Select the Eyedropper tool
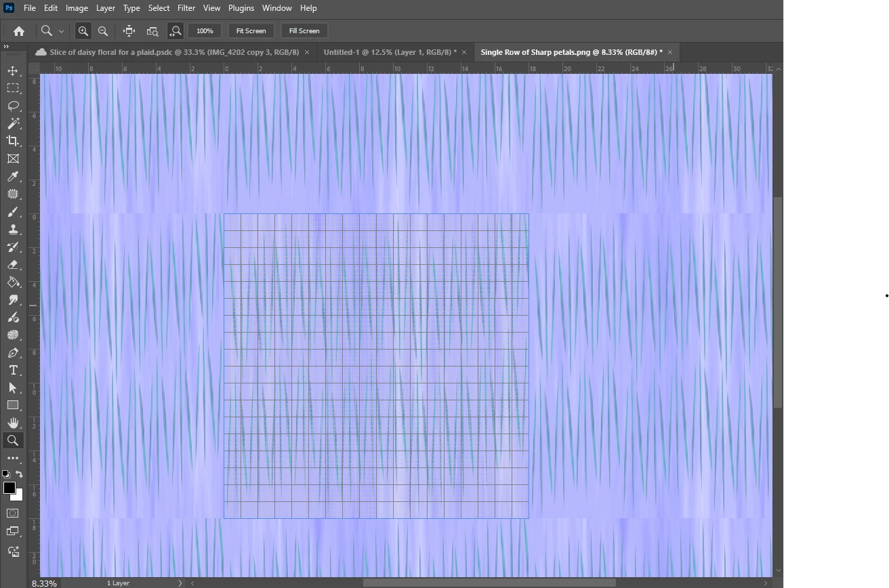This screenshot has width=889, height=588. tap(13, 176)
